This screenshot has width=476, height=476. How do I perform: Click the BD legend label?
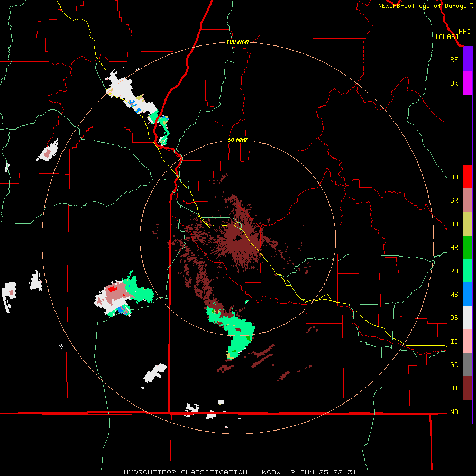click(454, 224)
